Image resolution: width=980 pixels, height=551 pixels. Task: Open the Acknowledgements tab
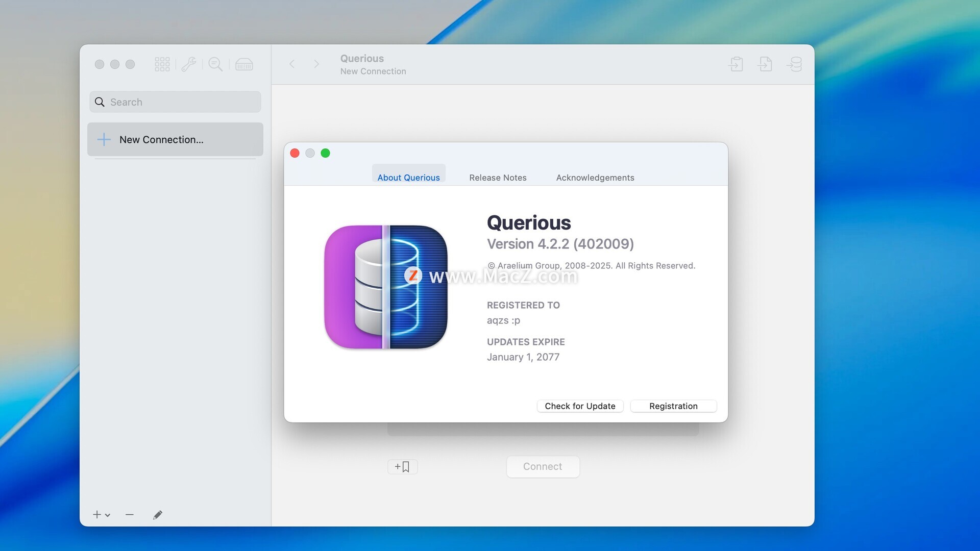595,178
